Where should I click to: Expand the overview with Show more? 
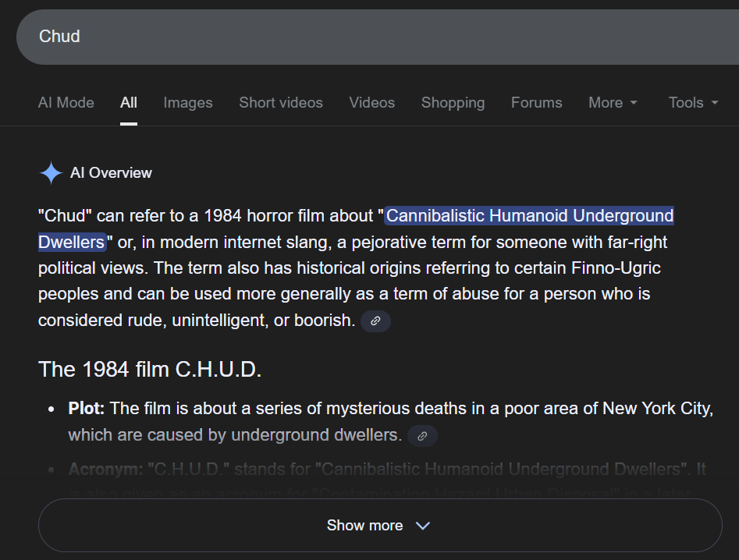[380, 525]
